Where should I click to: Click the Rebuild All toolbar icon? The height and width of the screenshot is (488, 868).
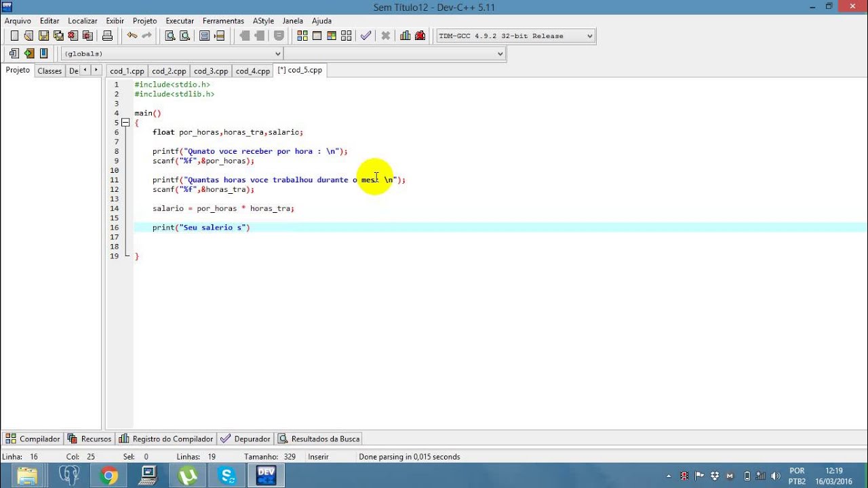pos(347,36)
